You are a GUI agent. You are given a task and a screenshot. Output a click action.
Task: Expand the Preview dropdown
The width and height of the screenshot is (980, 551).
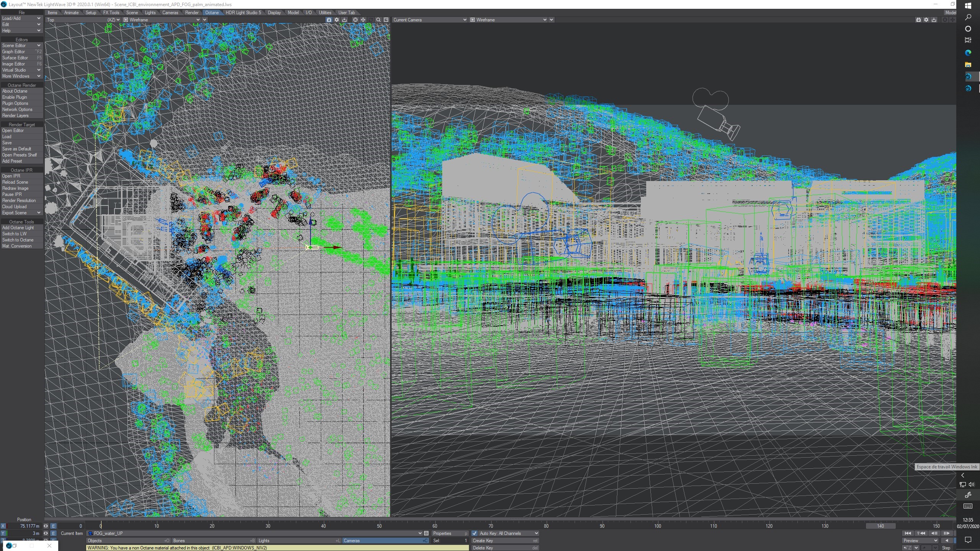(x=920, y=541)
